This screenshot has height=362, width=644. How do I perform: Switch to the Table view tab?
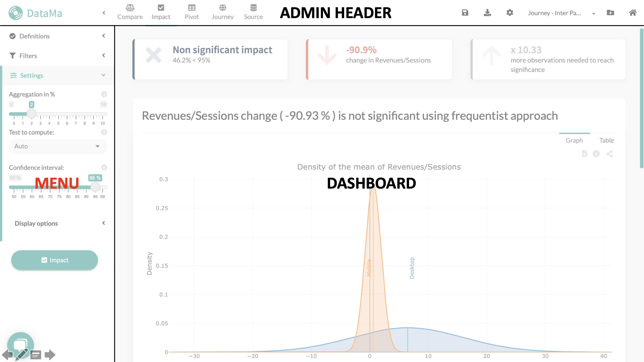[x=606, y=140]
